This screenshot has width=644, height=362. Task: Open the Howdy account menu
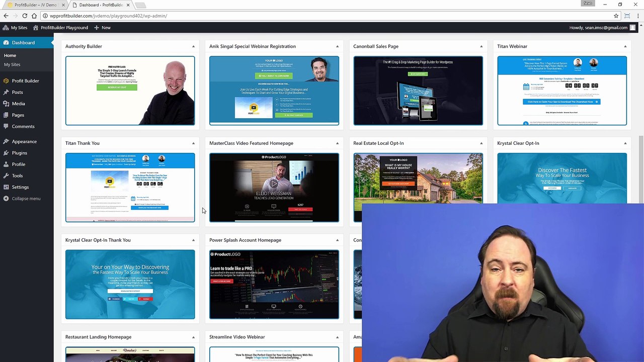[x=602, y=28]
